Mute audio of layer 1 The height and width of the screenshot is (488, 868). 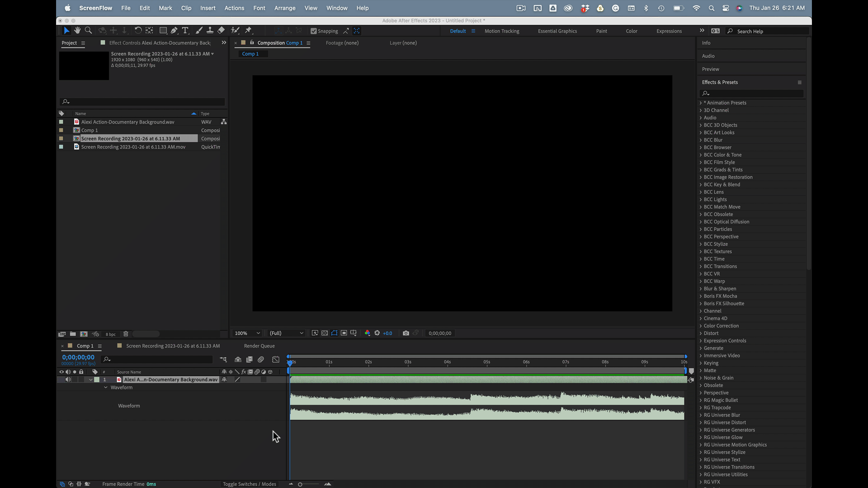(x=68, y=380)
